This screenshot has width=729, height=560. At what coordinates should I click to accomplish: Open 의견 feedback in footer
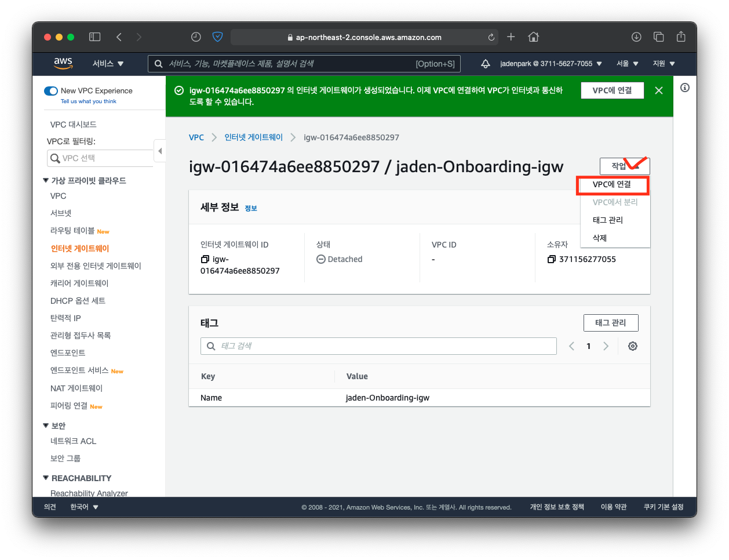point(50,507)
